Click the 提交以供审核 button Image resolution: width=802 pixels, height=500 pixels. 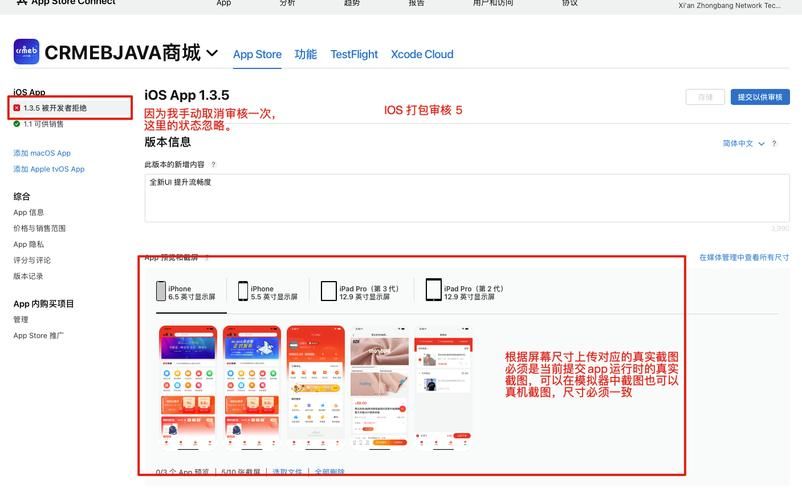[x=760, y=97]
